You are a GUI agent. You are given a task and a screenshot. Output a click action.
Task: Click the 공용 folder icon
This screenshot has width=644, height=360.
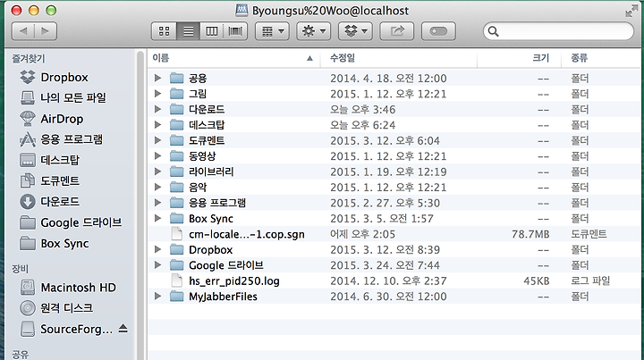coord(176,78)
